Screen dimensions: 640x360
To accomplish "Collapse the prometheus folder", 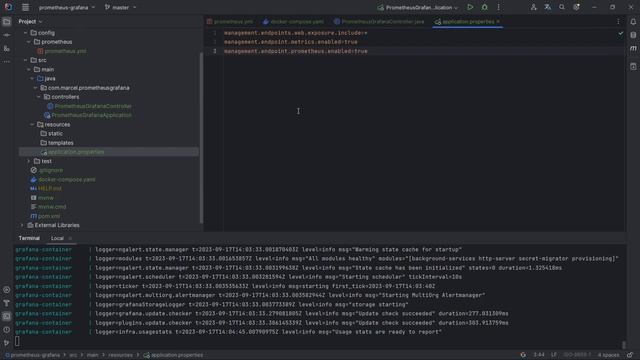I will coord(29,42).
